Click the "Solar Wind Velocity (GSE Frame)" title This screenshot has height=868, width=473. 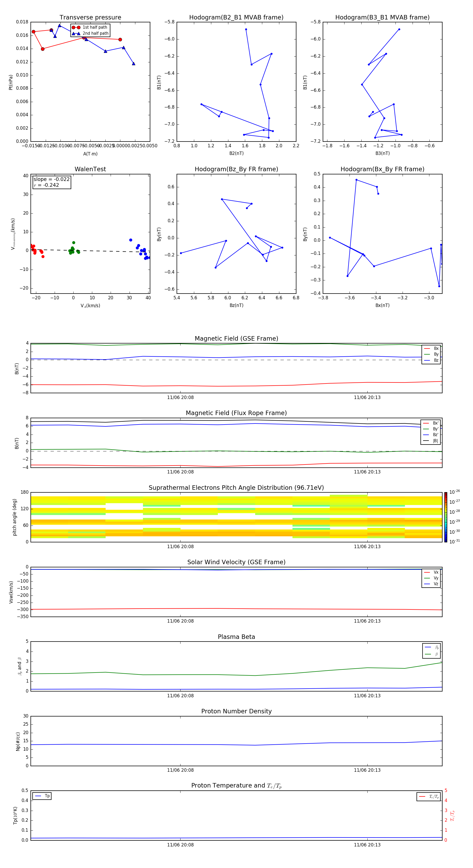pyautogui.click(x=236, y=562)
